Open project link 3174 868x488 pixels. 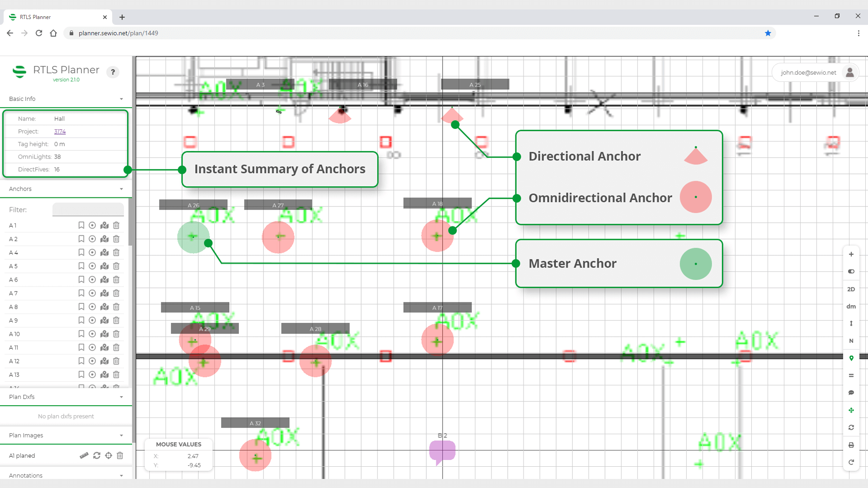click(x=60, y=131)
